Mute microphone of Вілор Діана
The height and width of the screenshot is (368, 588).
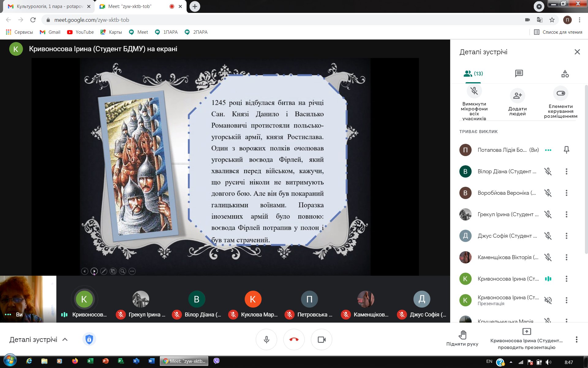pos(548,171)
